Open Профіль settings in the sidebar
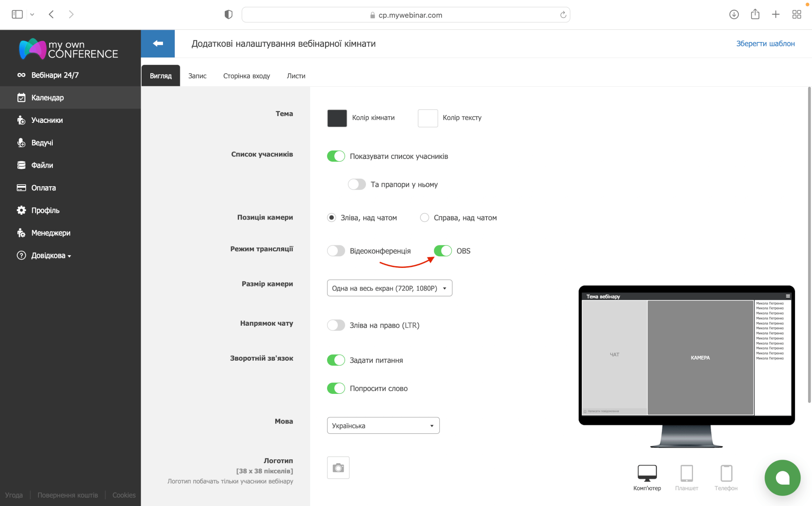This screenshot has width=812, height=506. (x=45, y=210)
